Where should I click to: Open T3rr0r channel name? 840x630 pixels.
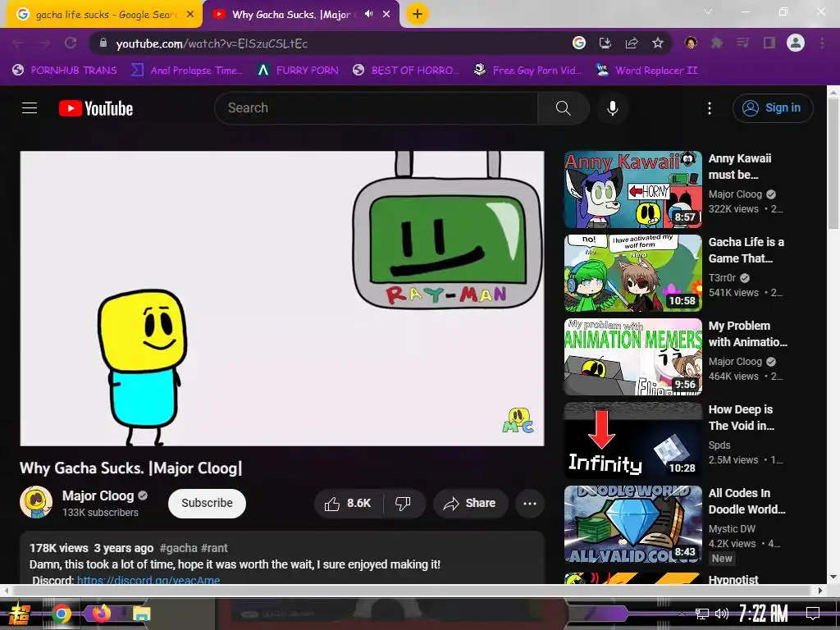722,277
